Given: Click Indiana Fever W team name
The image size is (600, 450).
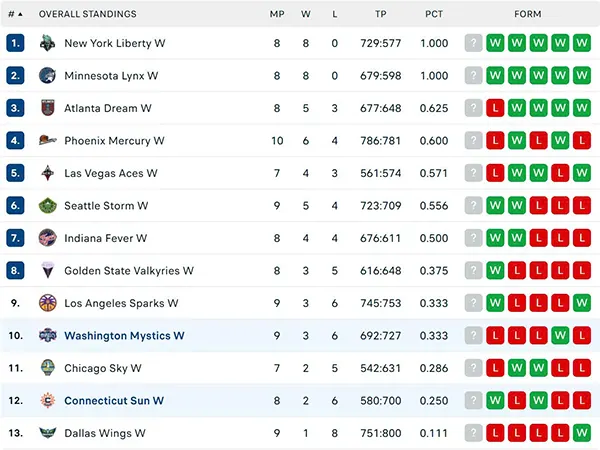Looking at the screenshot, I should click(x=106, y=238).
